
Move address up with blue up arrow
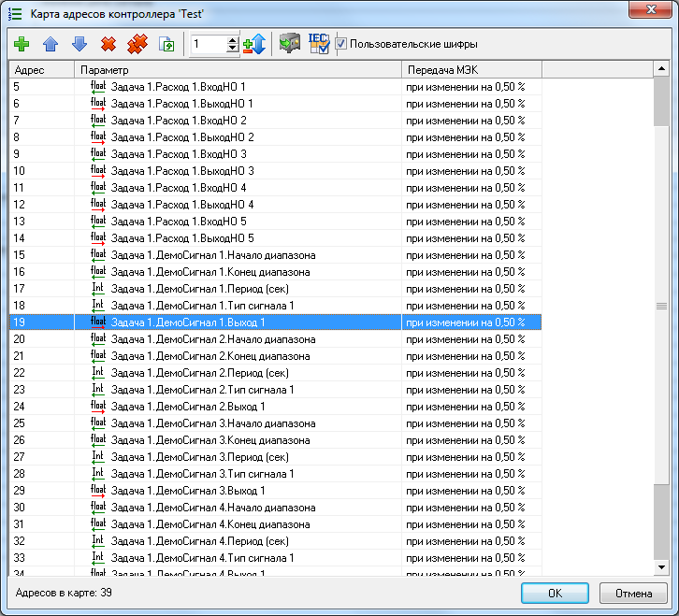coord(50,44)
